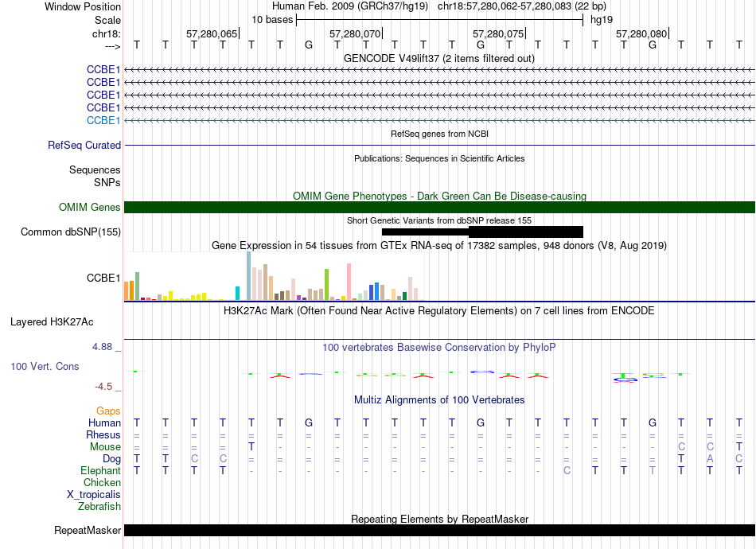Click the RepeatMasker black repeat element bar

pos(439,530)
